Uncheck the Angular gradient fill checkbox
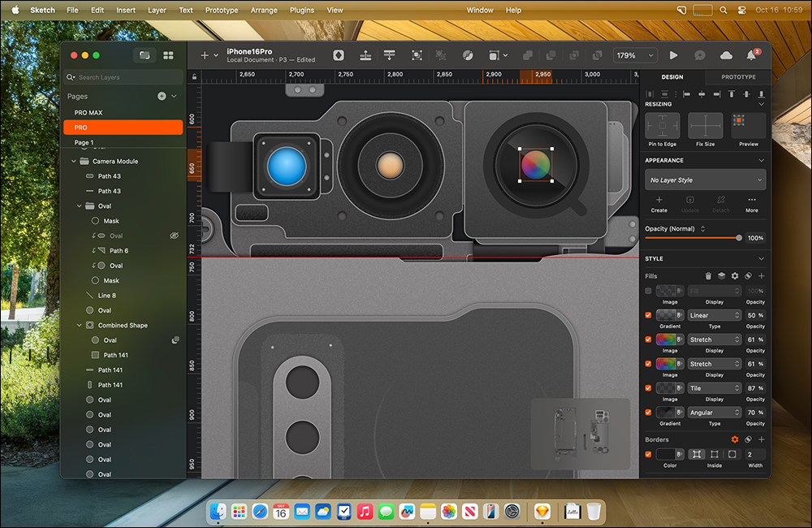This screenshot has height=528, width=812. (x=648, y=413)
